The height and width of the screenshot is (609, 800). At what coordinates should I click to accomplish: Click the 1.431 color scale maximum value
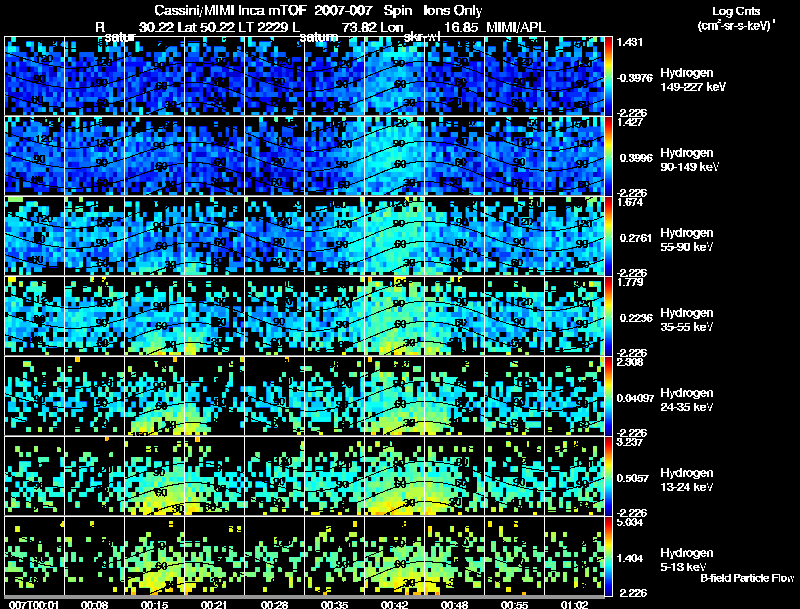[x=630, y=42]
